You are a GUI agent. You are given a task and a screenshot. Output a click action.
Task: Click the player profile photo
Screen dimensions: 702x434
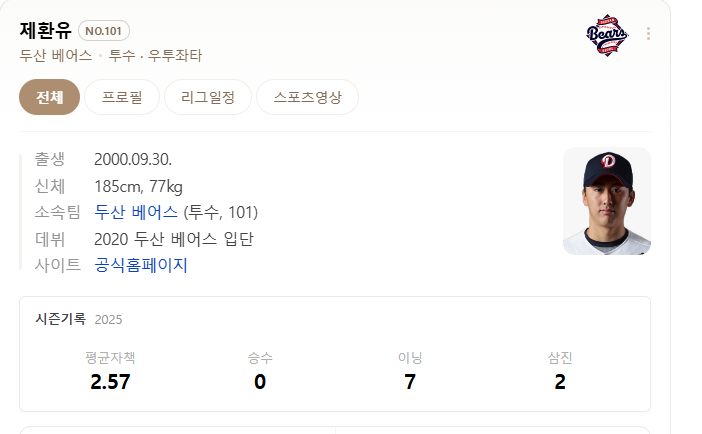pyautogui.click(x=607, y=201)
